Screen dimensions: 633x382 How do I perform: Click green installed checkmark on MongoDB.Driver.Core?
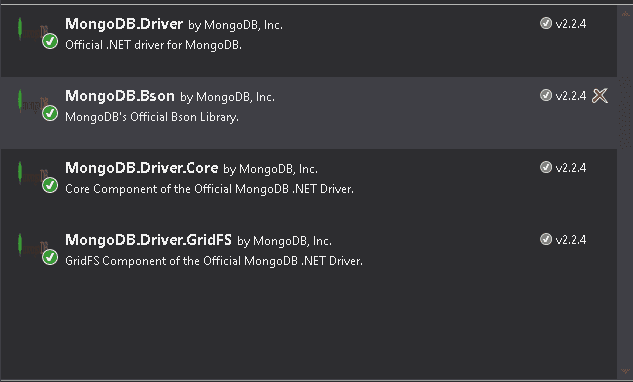(50, 185)
